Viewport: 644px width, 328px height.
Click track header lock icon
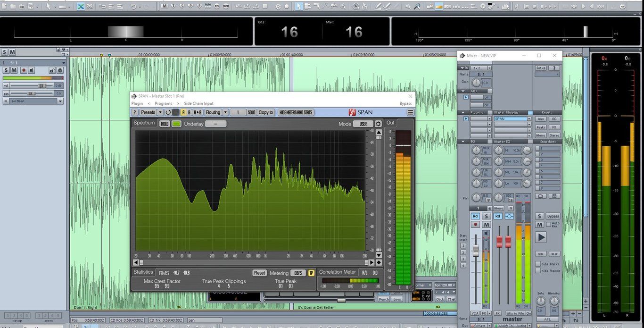(52, 70)
